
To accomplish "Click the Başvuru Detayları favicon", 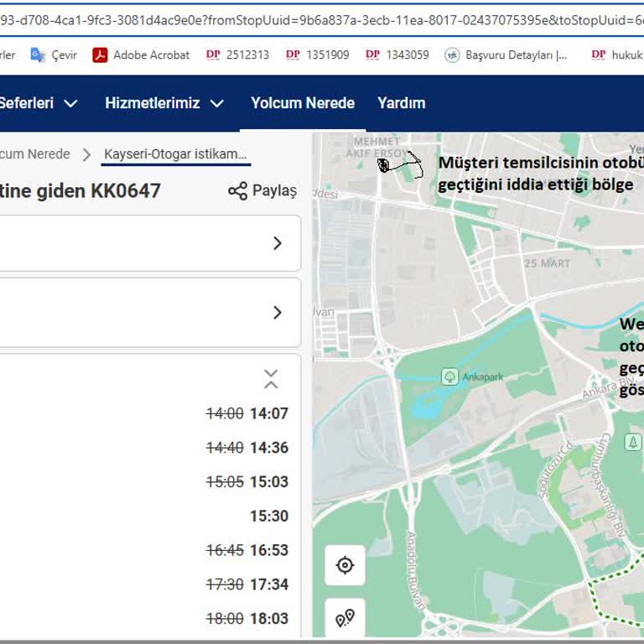I will 452,55.
